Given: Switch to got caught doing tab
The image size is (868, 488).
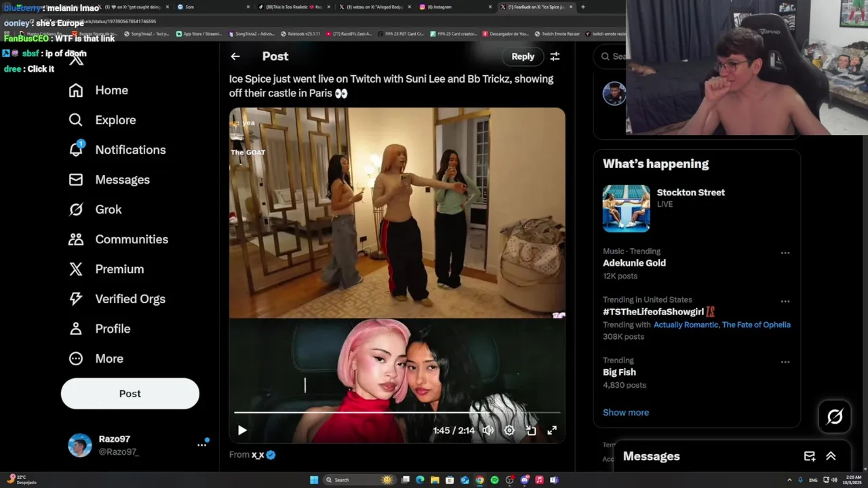Looking at the screenshot, I should click(135, 7).
